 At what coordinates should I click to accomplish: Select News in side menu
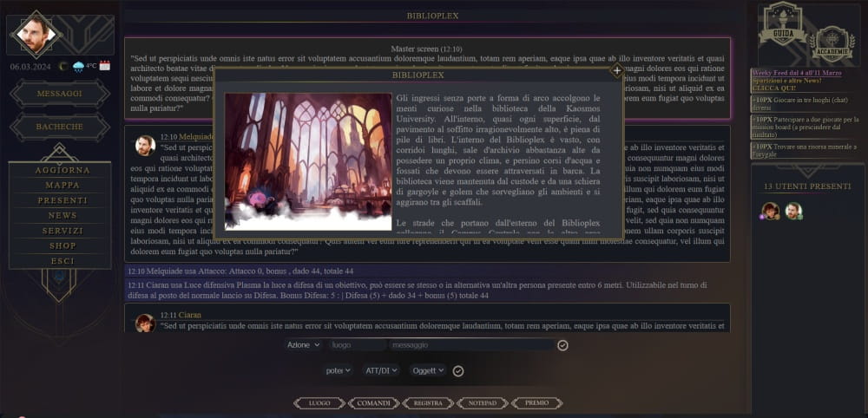tap(62, 216)
